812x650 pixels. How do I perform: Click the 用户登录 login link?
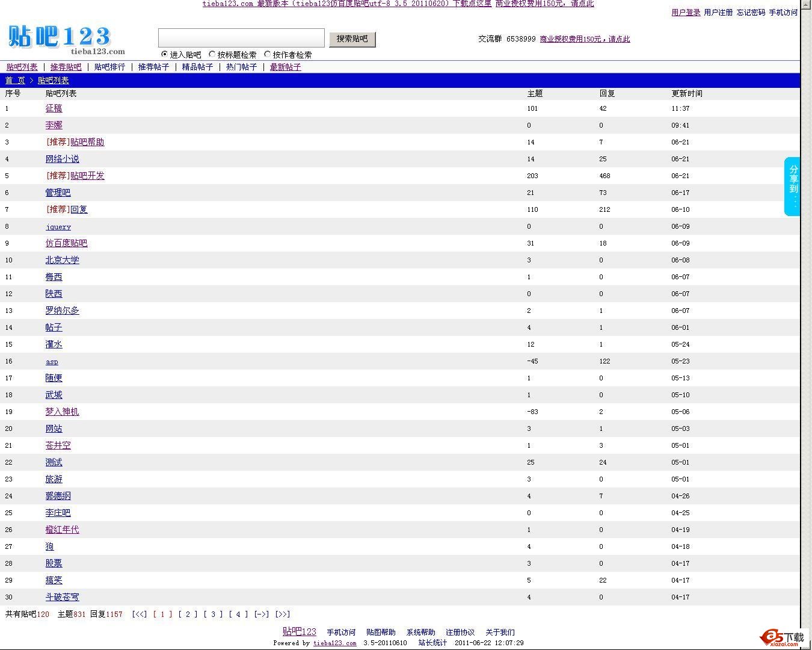point(685,13)
